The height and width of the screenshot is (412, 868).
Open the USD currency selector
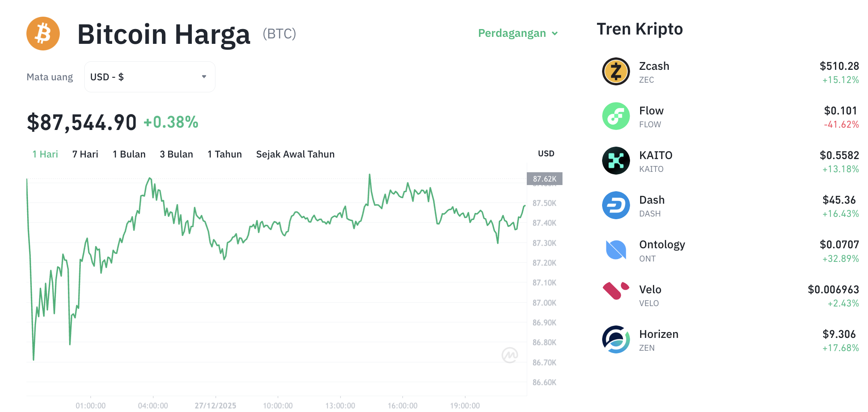149,76
